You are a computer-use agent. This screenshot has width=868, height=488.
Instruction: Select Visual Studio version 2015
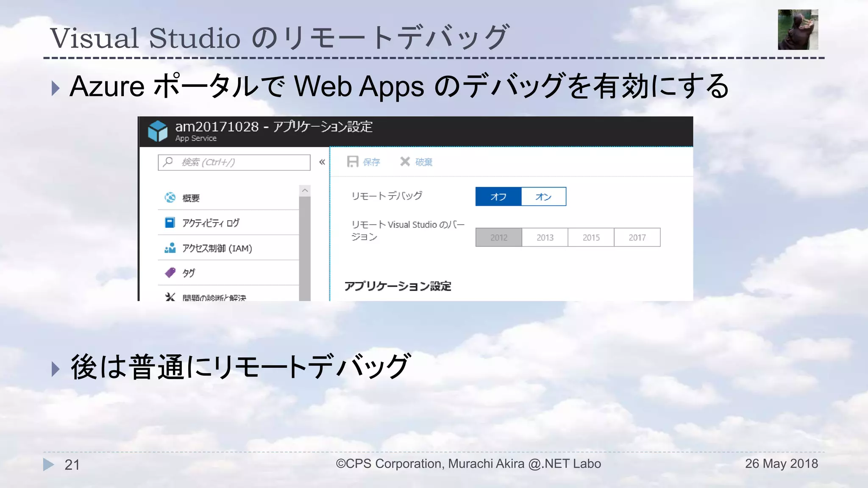[591, 237]
